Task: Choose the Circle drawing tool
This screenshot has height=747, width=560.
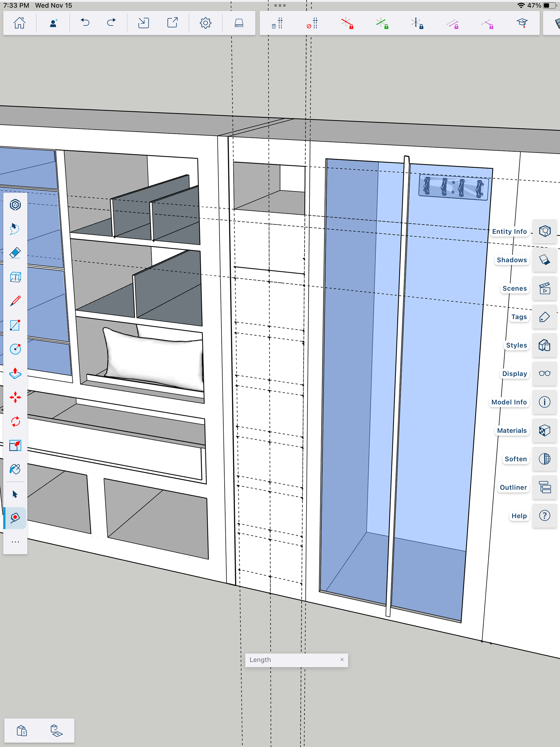Action: [15, 349]
